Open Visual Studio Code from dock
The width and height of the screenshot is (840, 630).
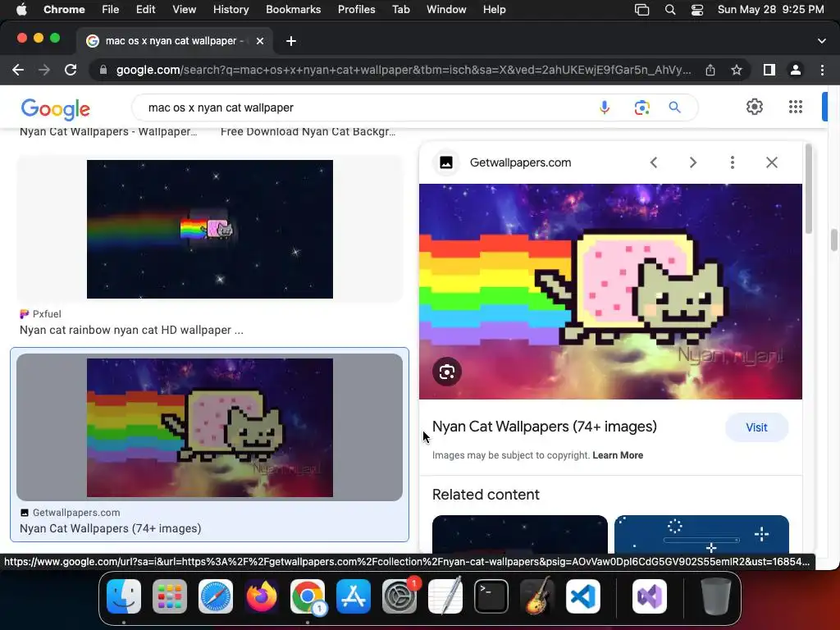[x=583, y=596]
